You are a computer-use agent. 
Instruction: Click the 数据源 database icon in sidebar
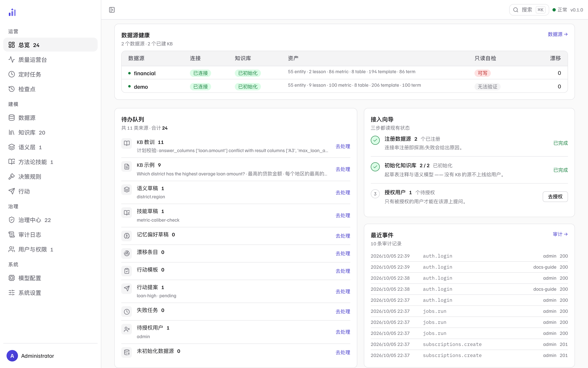click(12, 118)
